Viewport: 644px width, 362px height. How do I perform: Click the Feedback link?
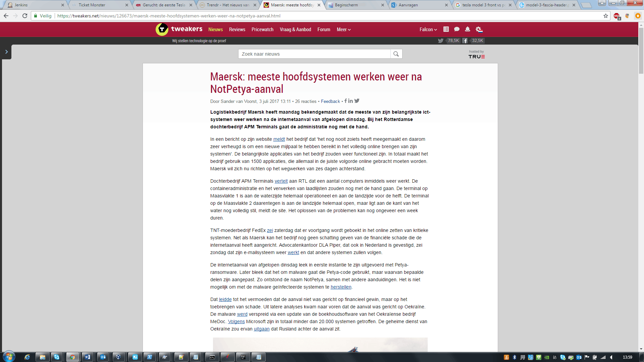point(330,102)
